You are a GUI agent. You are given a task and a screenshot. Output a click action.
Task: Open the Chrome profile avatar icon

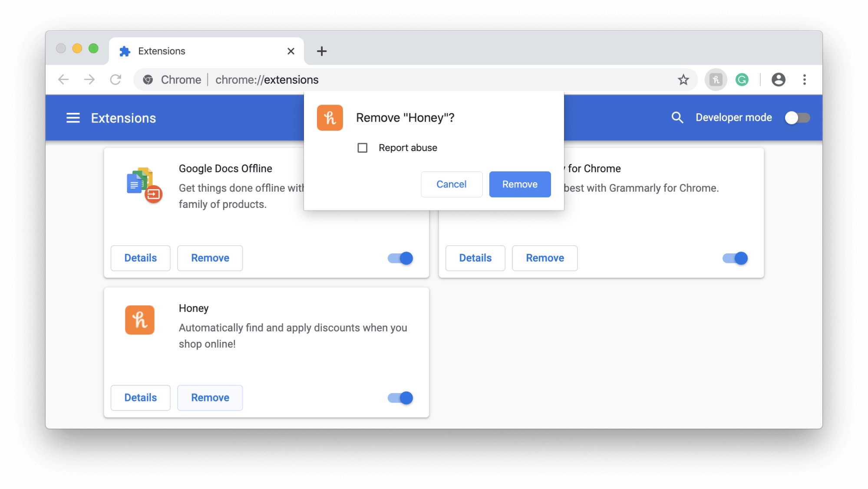tap(778, 80)
